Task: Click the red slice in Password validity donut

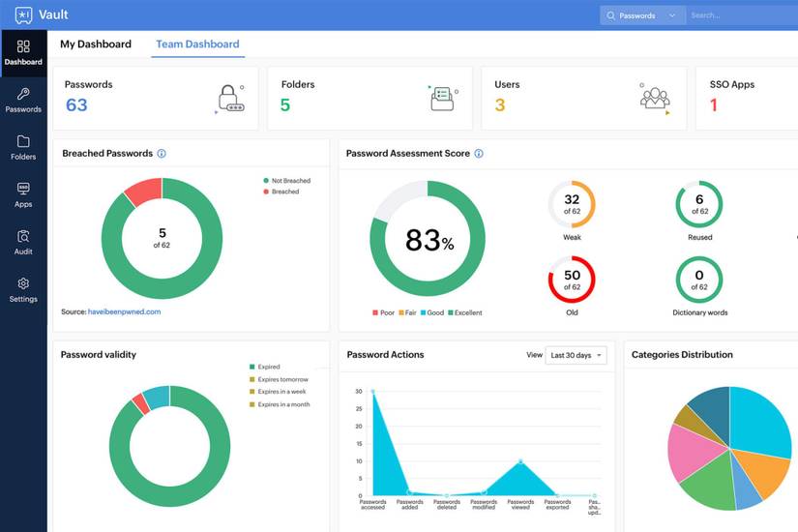Action: 141,403
